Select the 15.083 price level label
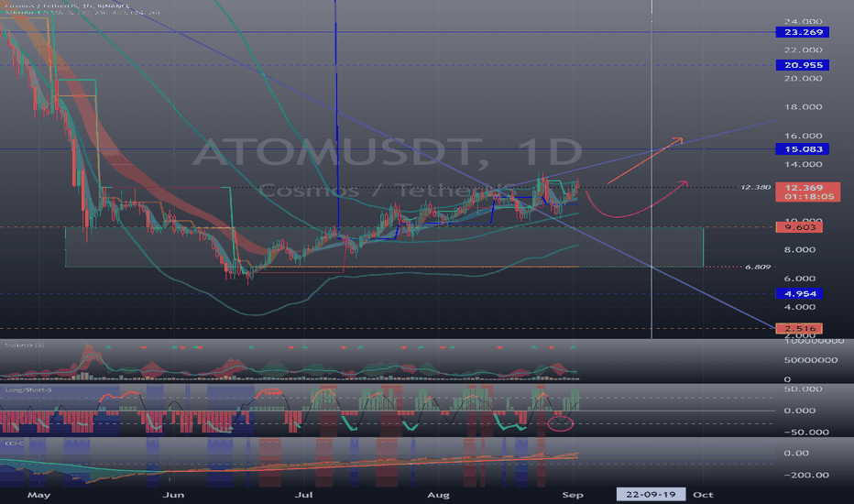 (x=803, y=149)
